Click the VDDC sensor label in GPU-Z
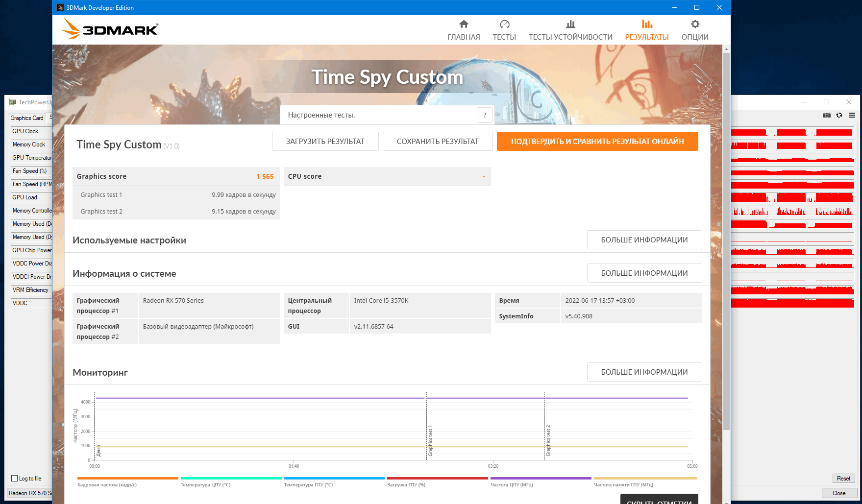This screenshot has height=504, width=862. 31,303
